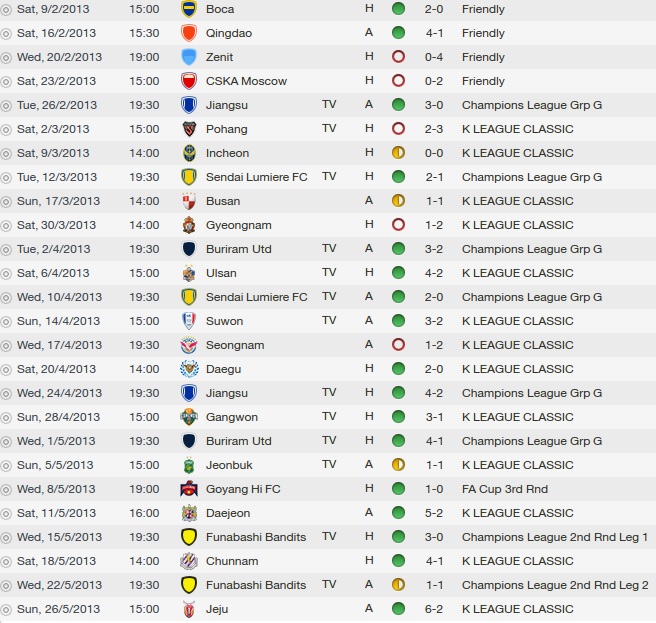Click green win indicator for Daegu match

[398, 369]
